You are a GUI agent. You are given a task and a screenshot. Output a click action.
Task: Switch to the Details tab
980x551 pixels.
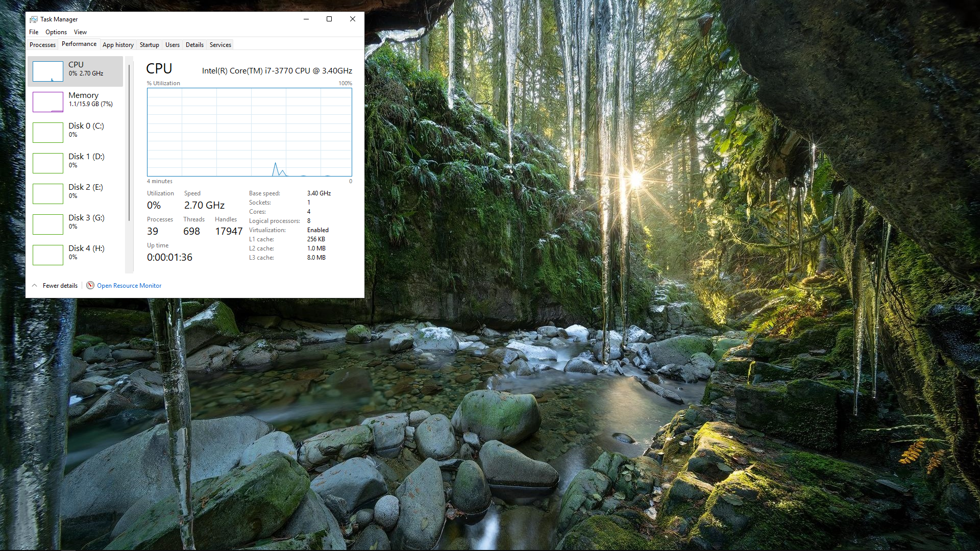pos(194,45)
